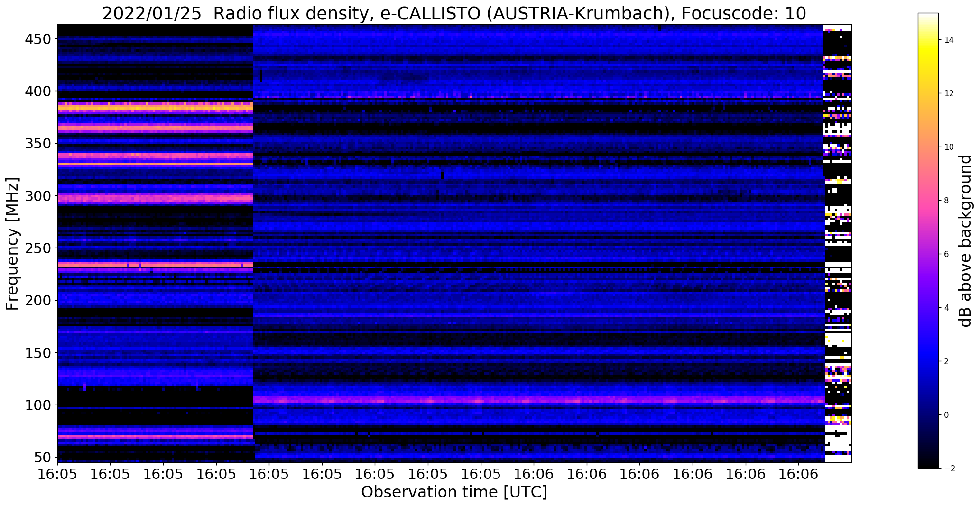Click the 'dB above background' colorbar label
This screenshot has width=980, height=506.
pyautogui.click(x=965, y=241)
